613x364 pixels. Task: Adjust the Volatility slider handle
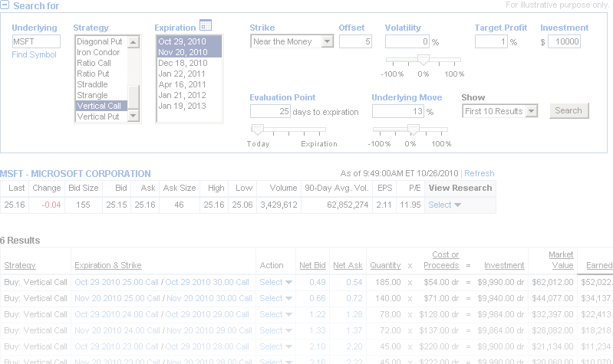click(423, 60)
